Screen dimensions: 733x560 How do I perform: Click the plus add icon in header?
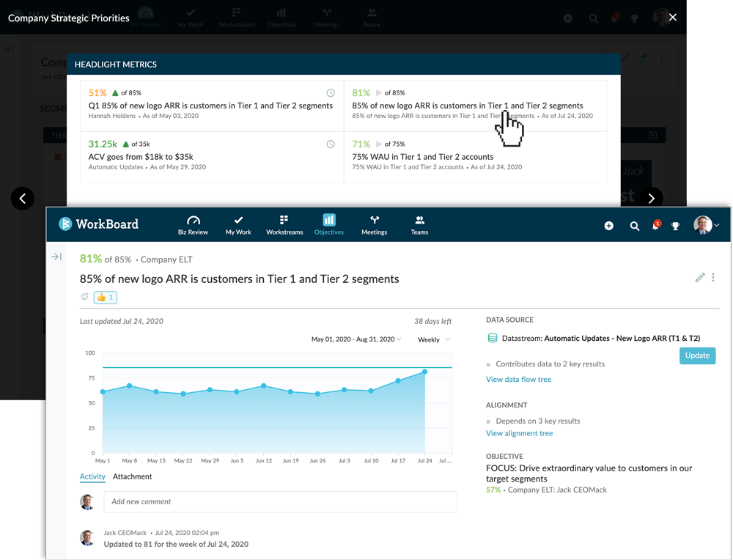click(x=608, y=226)
